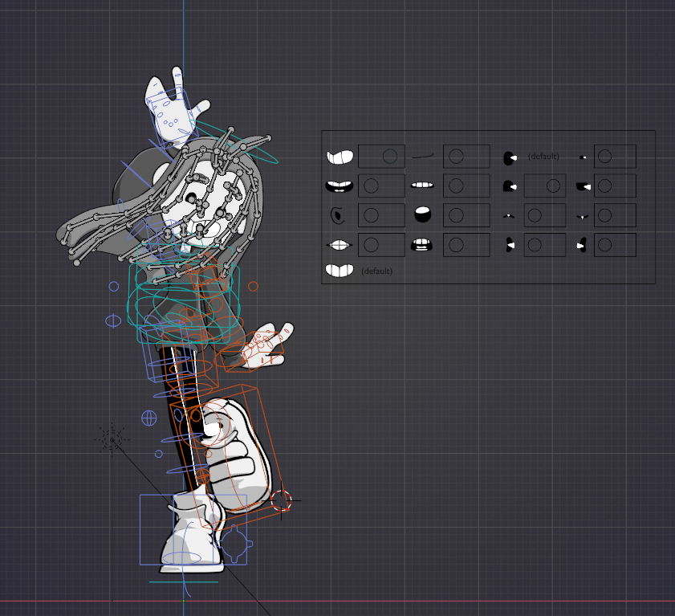Click the slider handle beside the round O mouth
Screen dimensions: 675x616
[x=457, y=215]
